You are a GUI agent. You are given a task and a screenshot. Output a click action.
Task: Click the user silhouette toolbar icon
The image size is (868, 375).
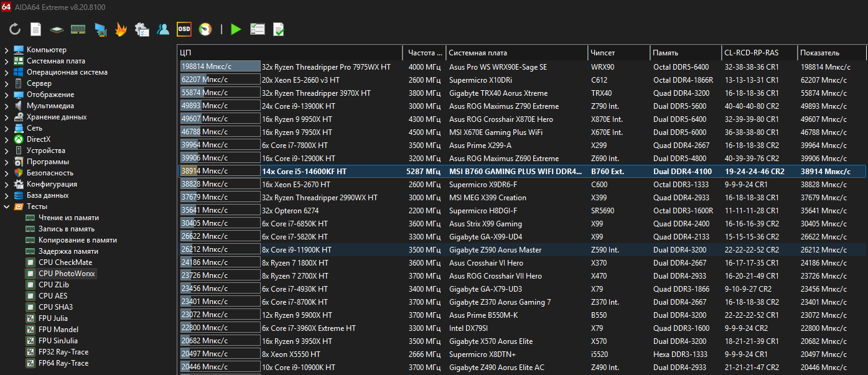pyautogui.click(x=163, y=29)
